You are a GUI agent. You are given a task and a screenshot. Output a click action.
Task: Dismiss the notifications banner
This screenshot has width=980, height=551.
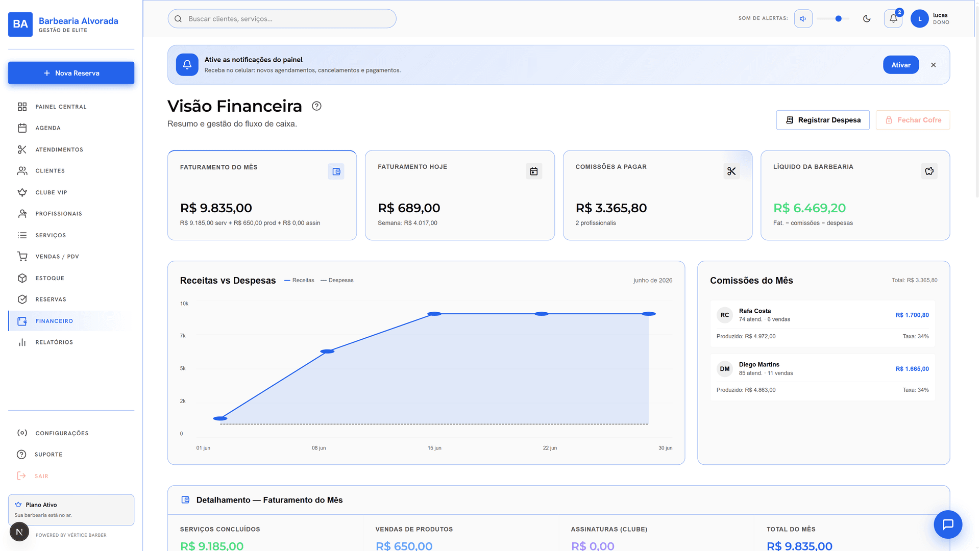pos(933,65)
